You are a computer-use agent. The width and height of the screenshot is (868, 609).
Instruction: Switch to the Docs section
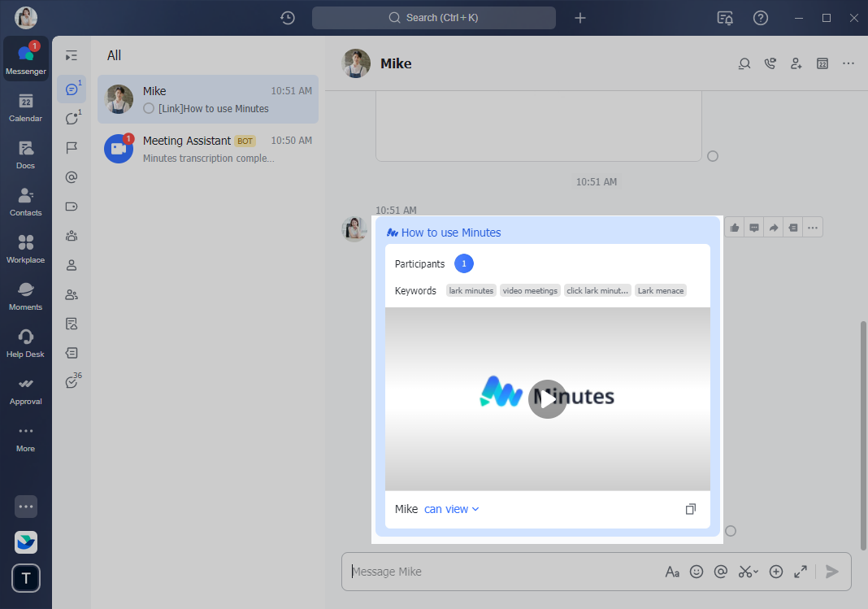point(25,154)
